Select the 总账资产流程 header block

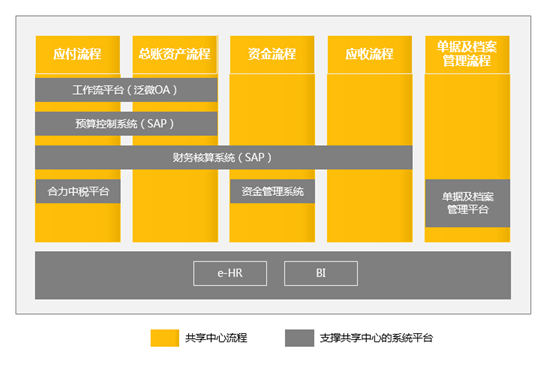click(x=175, y=54)
